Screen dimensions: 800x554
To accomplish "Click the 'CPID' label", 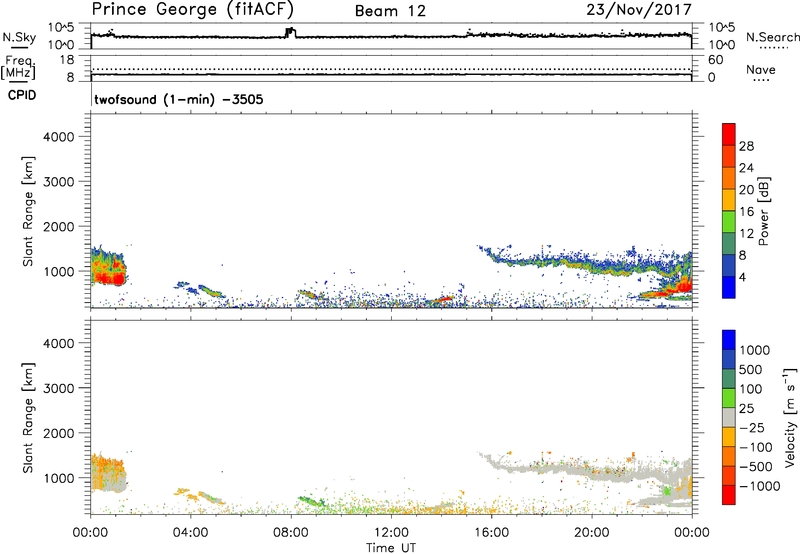I will click(x=22, y=95).
